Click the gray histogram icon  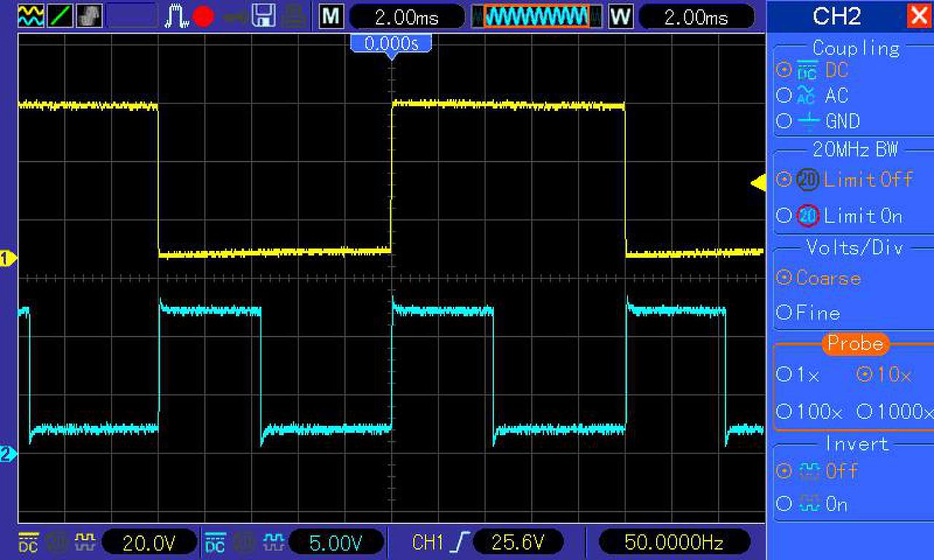[89, 15]
